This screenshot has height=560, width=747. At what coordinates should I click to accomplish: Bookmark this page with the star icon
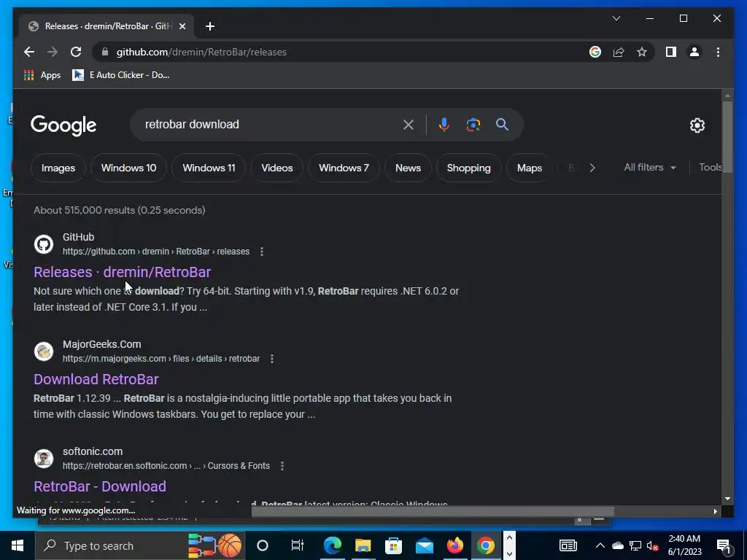(642, 52)
